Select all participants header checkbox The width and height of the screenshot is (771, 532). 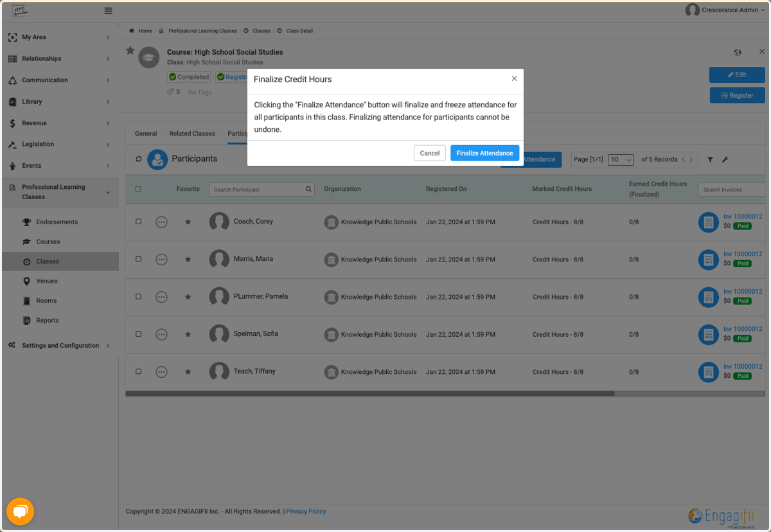pyautogui.click(x=138, y=190)
